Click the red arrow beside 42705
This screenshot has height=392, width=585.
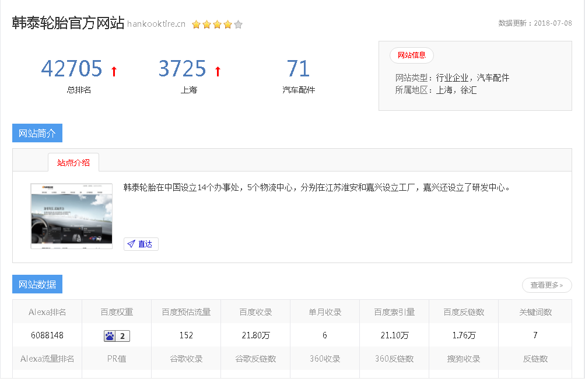pyautogui.click(x=114, y=71)
